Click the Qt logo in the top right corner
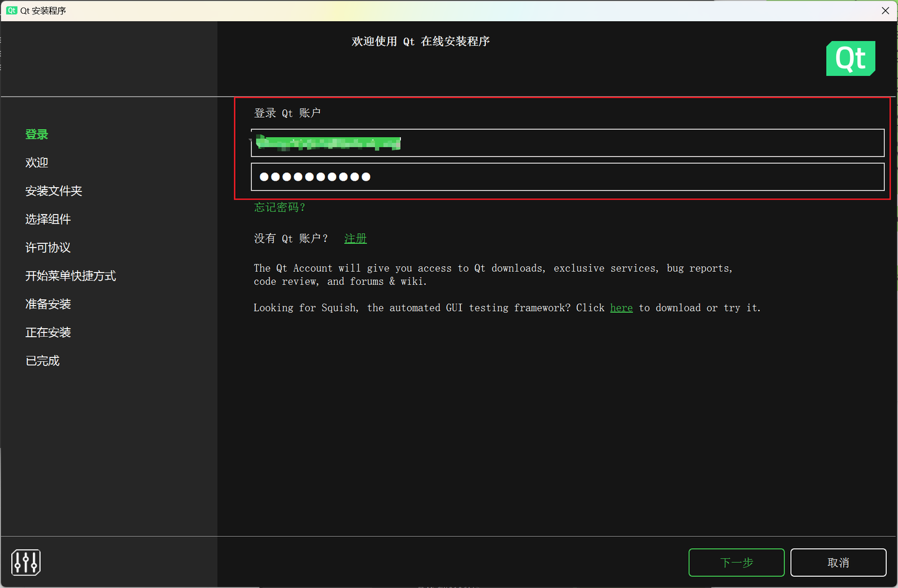The width and height of the screenshot is (898, 588). pyautogui.click(x=851, y=58)
